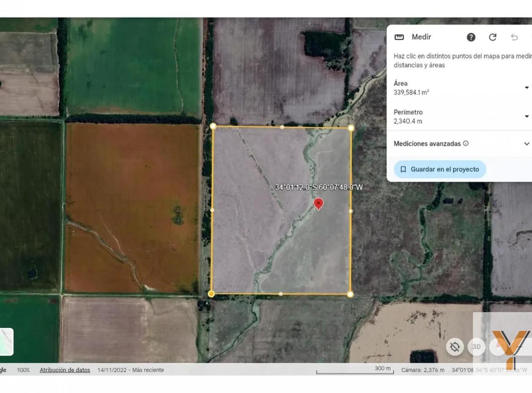The image size is (532, 393).
Task: Click the red location pin on the map
Action: point(318,204)
